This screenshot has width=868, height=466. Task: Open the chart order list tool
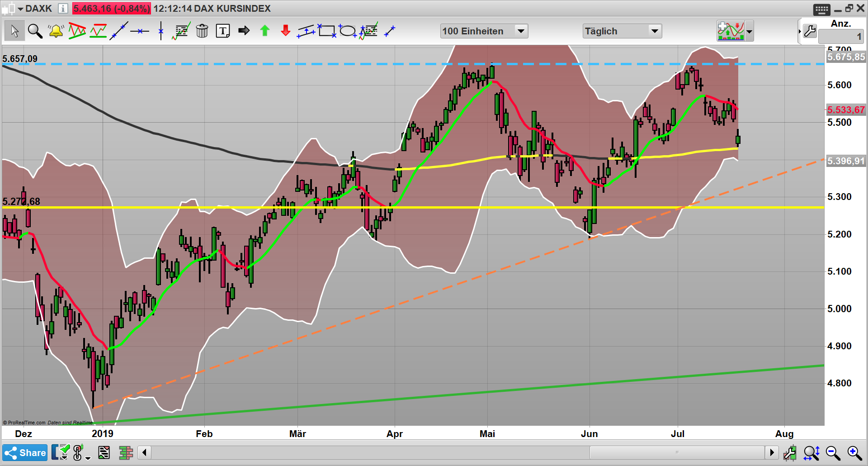(x=181, y=31)
